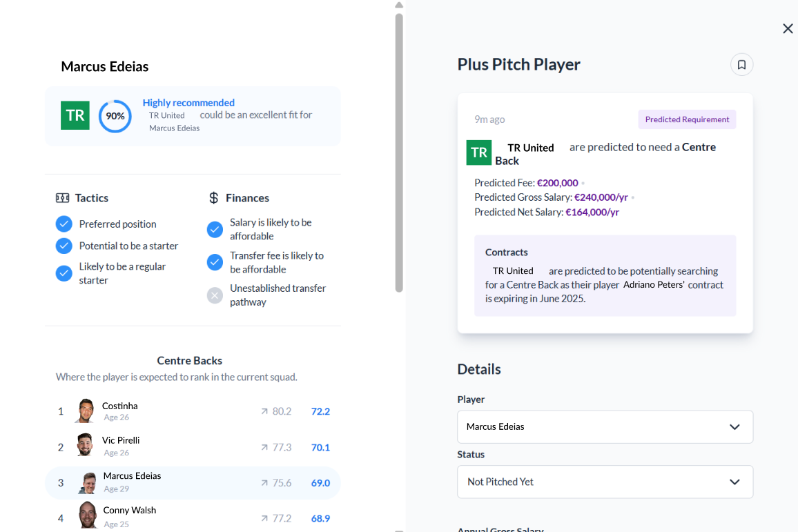This screenshot has height=532, width=798.
Task: Click the scroll-up arrow of the left panel
Action: [x=399, y=6]
